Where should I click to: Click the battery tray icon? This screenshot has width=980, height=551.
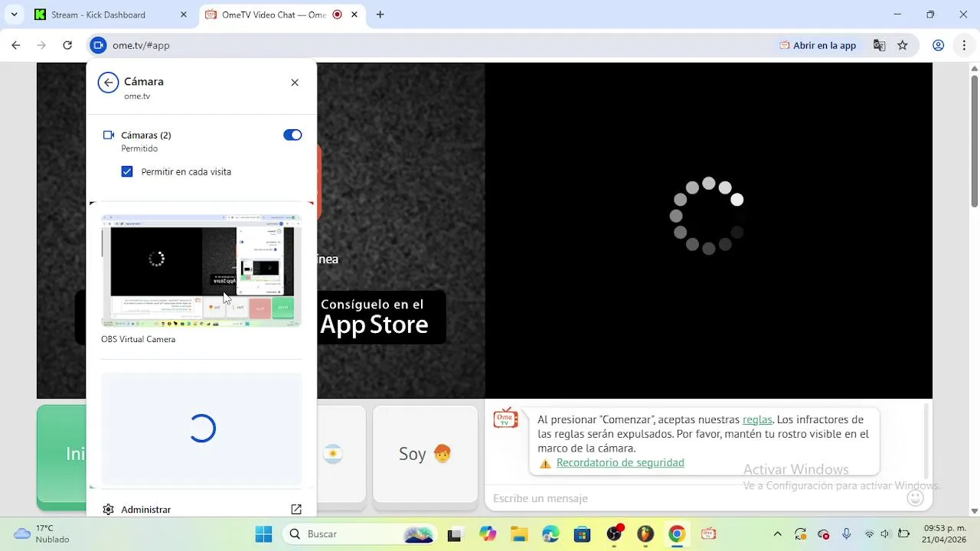coord(903,534)
